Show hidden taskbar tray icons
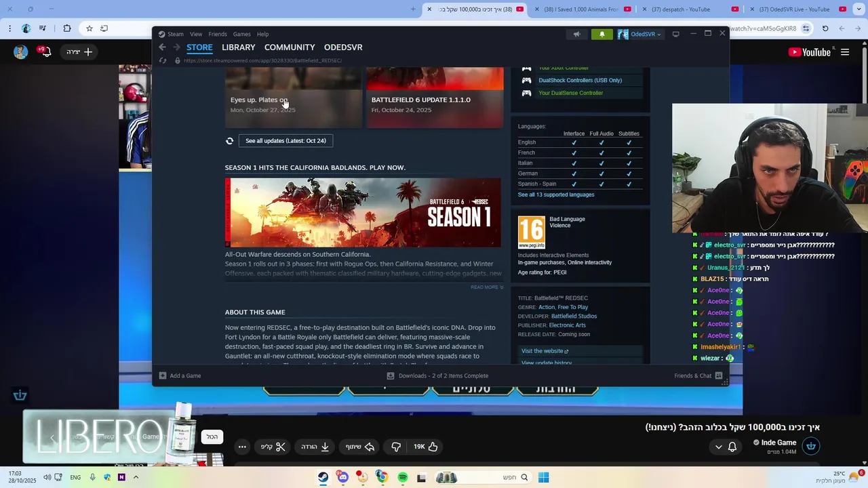Screen dimensions: 868x488 136,477
